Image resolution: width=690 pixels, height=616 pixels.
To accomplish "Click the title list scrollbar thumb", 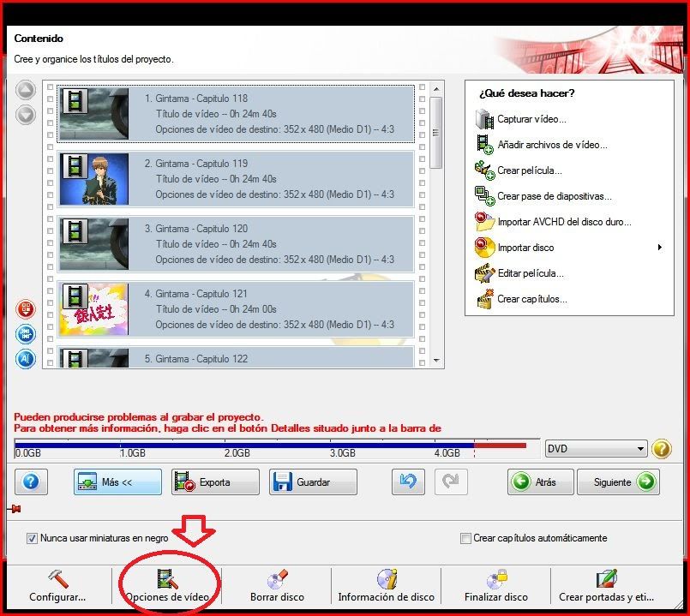I will pyautogui.click(x=436, y=133).
